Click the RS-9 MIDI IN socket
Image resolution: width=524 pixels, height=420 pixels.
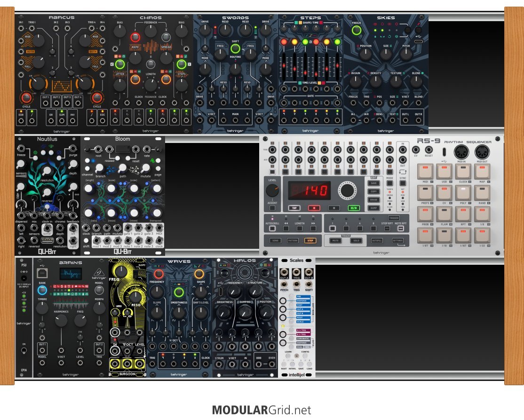click(x=461, y=152)
